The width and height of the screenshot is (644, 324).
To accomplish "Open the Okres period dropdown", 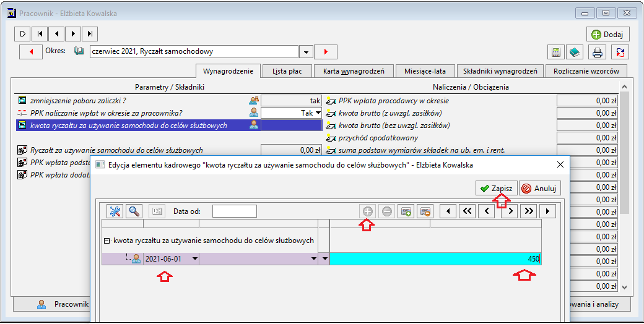I will [x=305, y=52].
